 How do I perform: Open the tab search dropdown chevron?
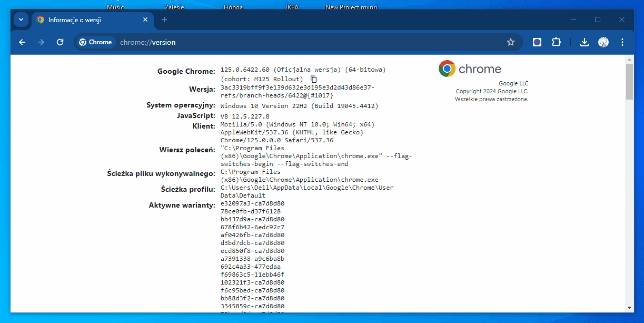21,19
